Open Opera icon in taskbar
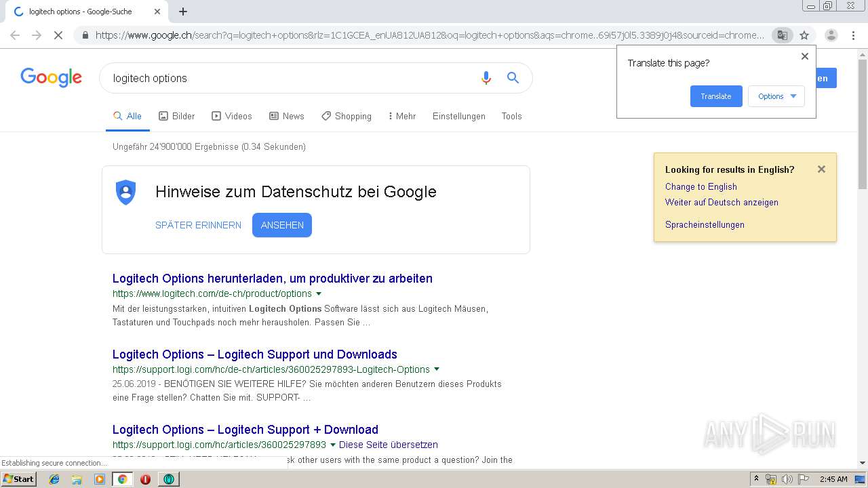This screenshot has height=488, width=868. [x=145, y=479]
